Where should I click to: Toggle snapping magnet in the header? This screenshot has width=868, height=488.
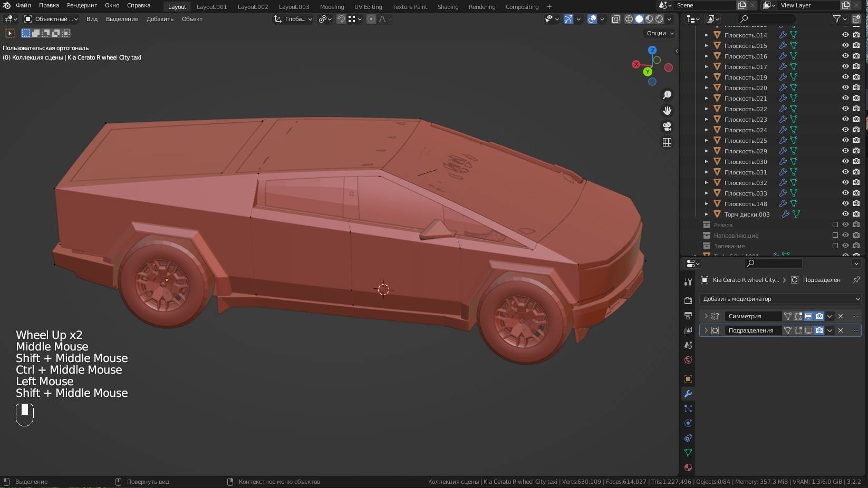[341, 19]
